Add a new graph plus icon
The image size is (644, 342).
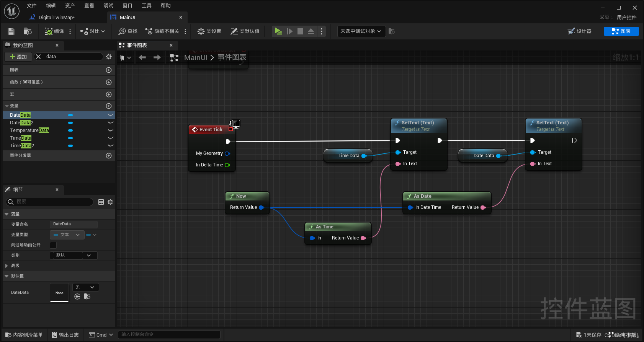click(x=109, y=70)
